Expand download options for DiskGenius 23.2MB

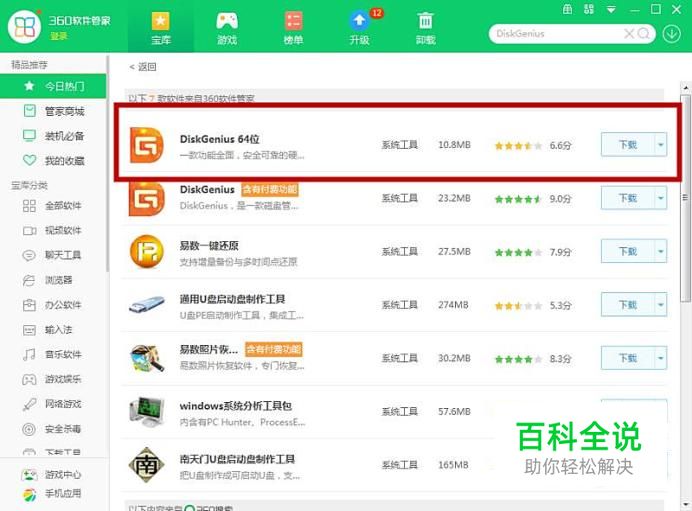(661, 198)
